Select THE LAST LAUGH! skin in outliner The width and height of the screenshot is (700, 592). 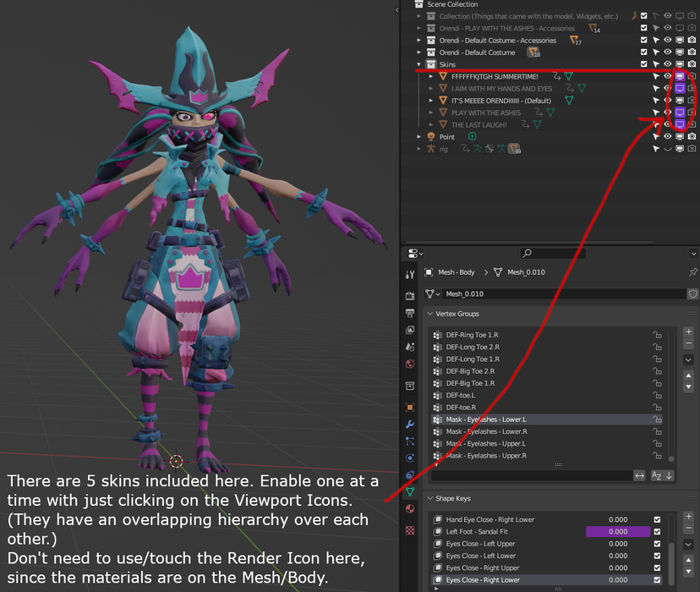click(479, 124)
